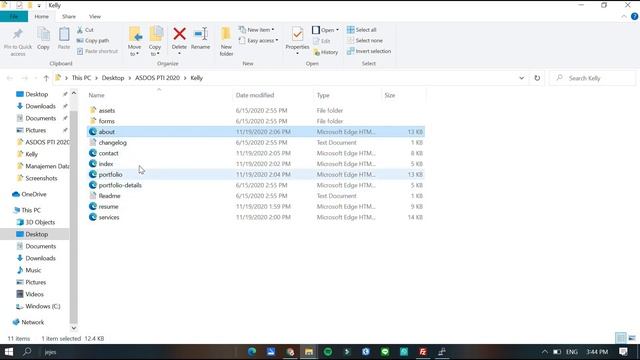
Task: Sort by the Size column header
Action: click(390, 95)
